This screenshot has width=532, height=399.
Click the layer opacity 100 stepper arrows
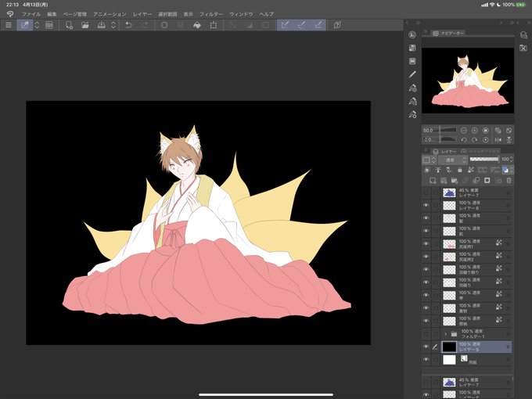coord(512,159)
